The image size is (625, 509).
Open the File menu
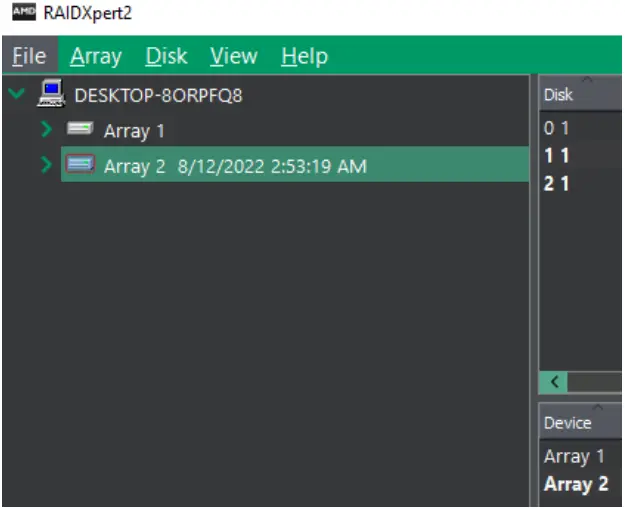click(29, 55)
